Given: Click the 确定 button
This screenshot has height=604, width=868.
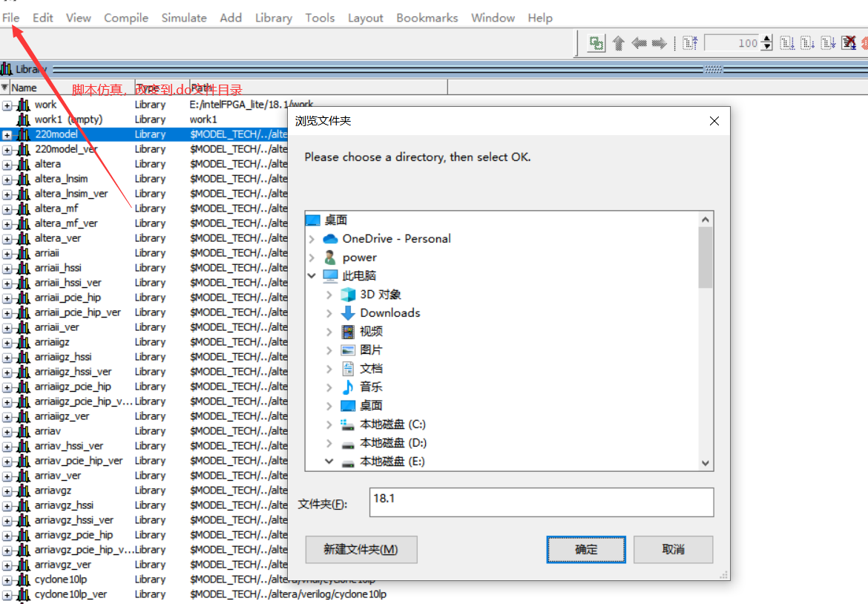Looking at the screenshot, I should (586, 549).
